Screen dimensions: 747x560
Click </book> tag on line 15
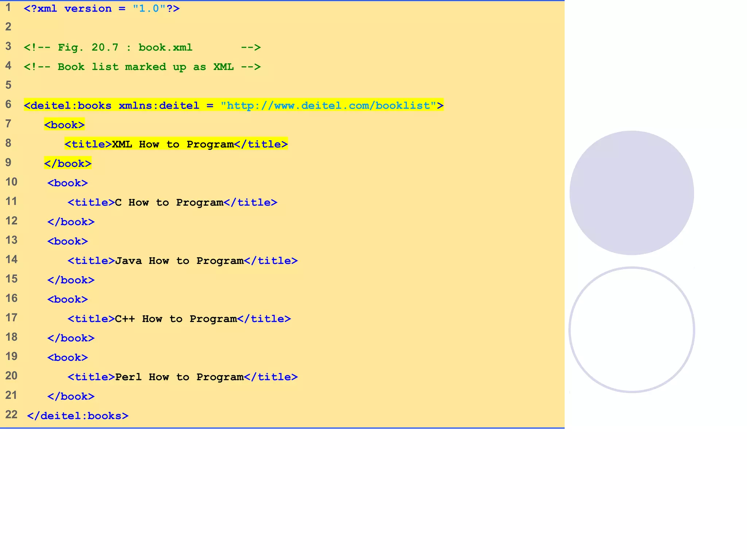71,280
